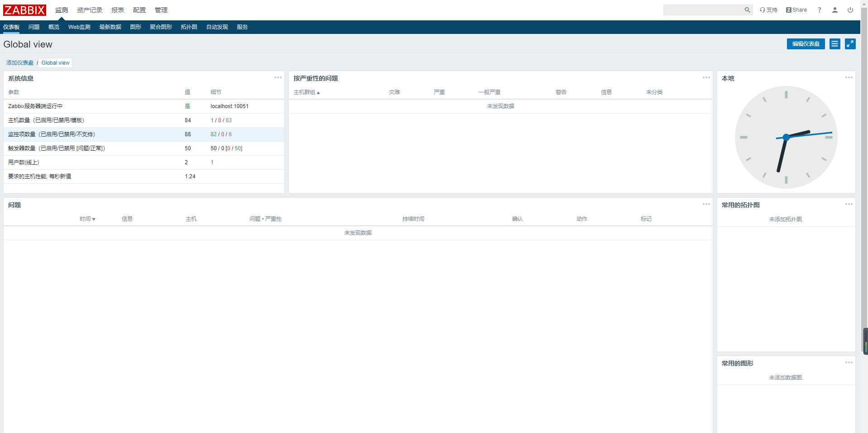The width and height of the screenshot is (868, 433).
Task: Sort problems by 时间 column header
Action: tap(87, 219)
